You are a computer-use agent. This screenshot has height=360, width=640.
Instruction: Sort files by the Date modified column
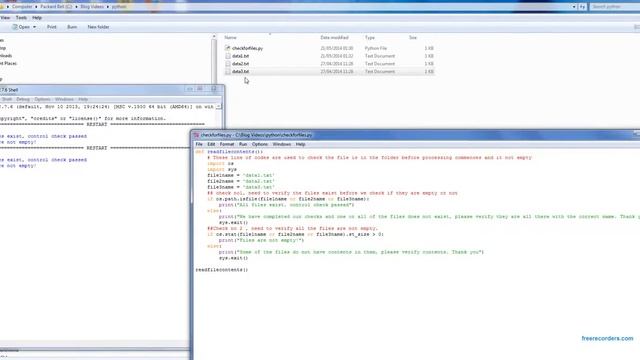(334, 38)
